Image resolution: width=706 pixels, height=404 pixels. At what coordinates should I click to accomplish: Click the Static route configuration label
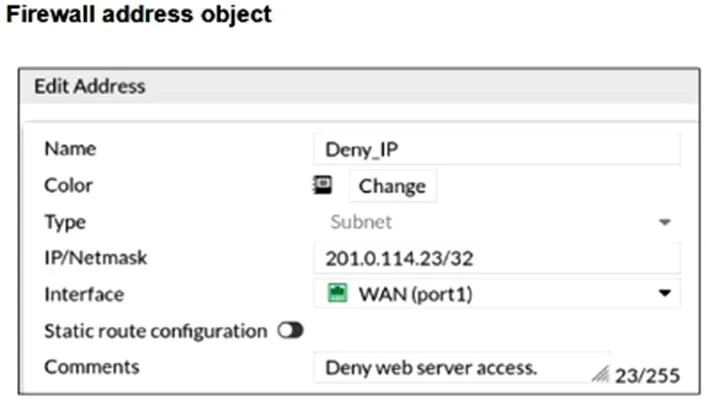[155, 331]
